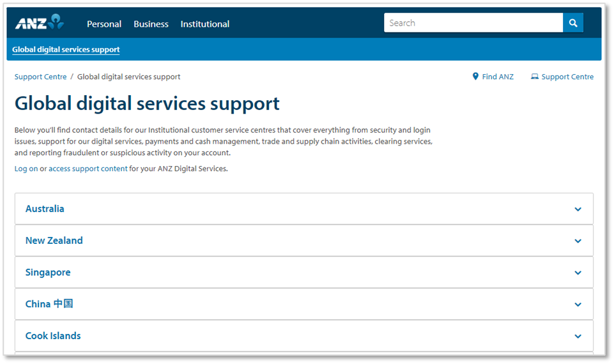Screen dimensions: 614x364
Task: Expand the China chevron arrow
Action: coord(578,305)
